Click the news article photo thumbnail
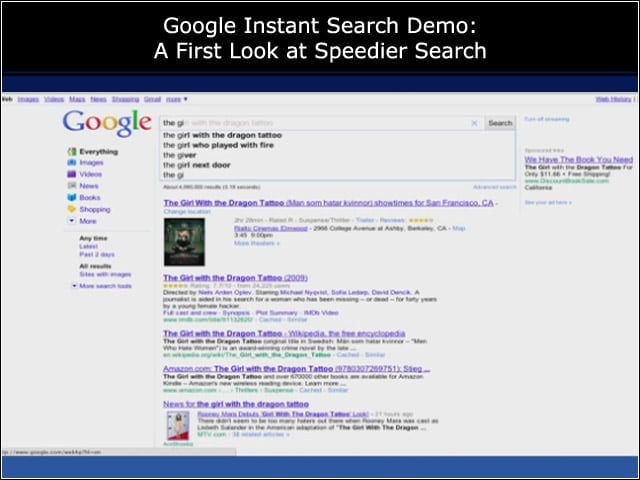 (178, 426)
